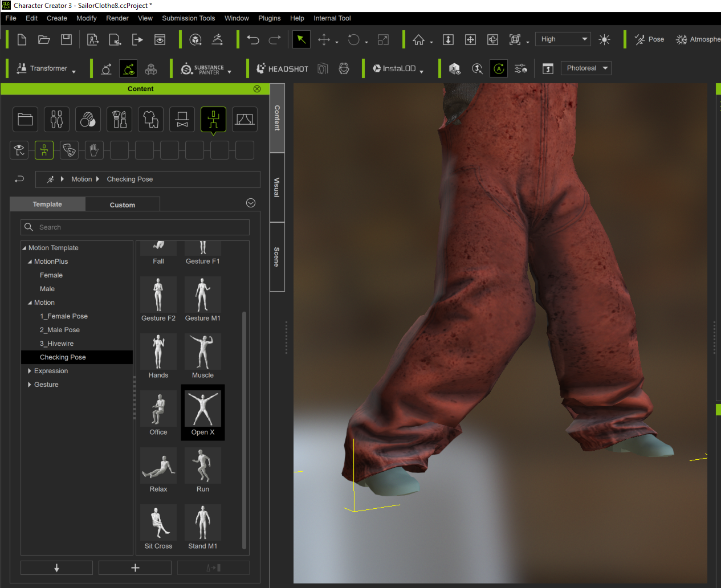Viewport: 721px width, 588px height.
Task: Switch to the Custom tab
Action: tap(122, 205)
